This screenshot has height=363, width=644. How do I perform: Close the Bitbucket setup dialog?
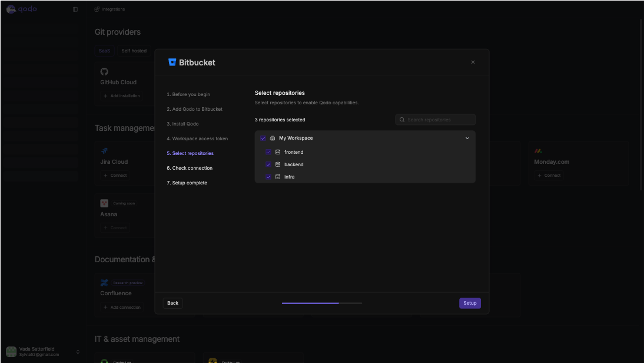(473, 62)
